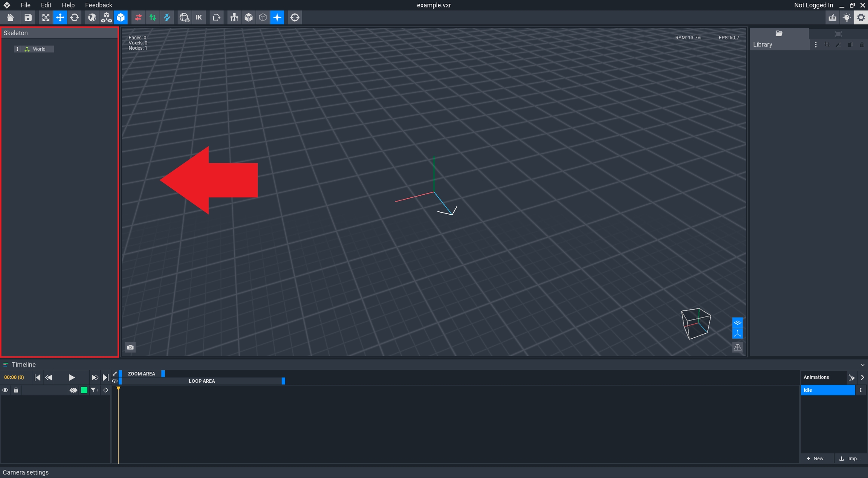Toggle the timeline lock icon
Screen dimensions: 868x478
coord(16,390)
